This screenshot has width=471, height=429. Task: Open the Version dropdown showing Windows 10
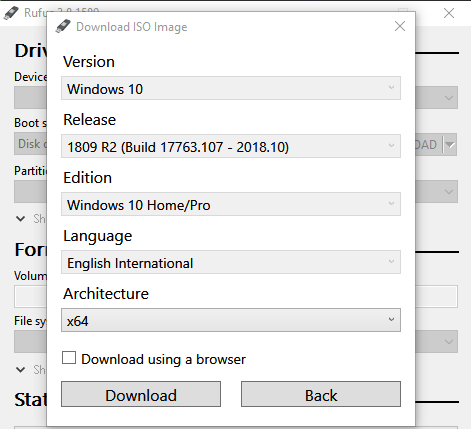231,88
